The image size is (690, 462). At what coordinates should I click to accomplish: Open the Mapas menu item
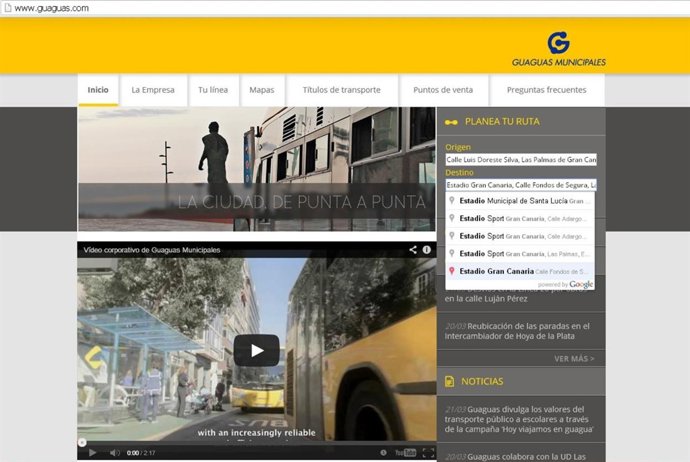click(x=262, y=90)
